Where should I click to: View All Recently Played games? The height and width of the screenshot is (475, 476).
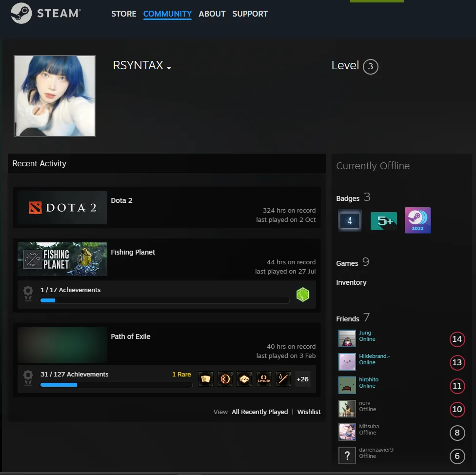coord(259,412)
